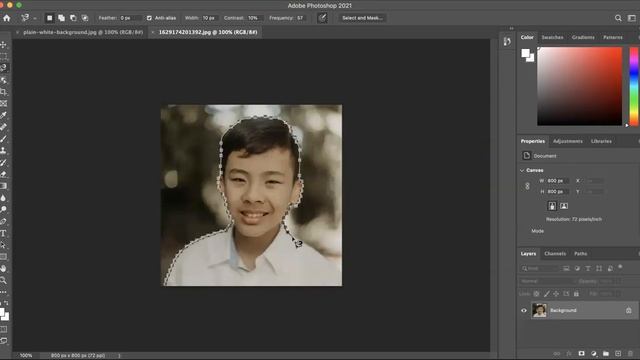The width and height of the screenshot is (640, 360).
Task: Create a new group folder
Action: pos(606,353)
